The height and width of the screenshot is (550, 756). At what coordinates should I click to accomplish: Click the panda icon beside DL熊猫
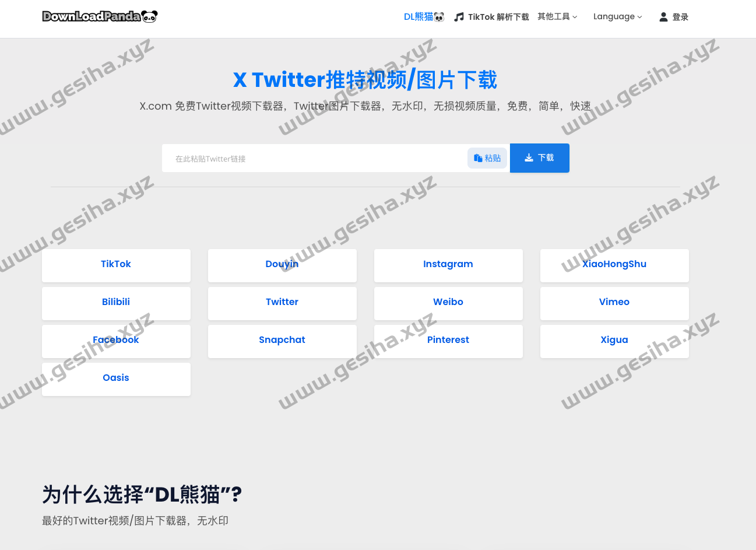439,17
